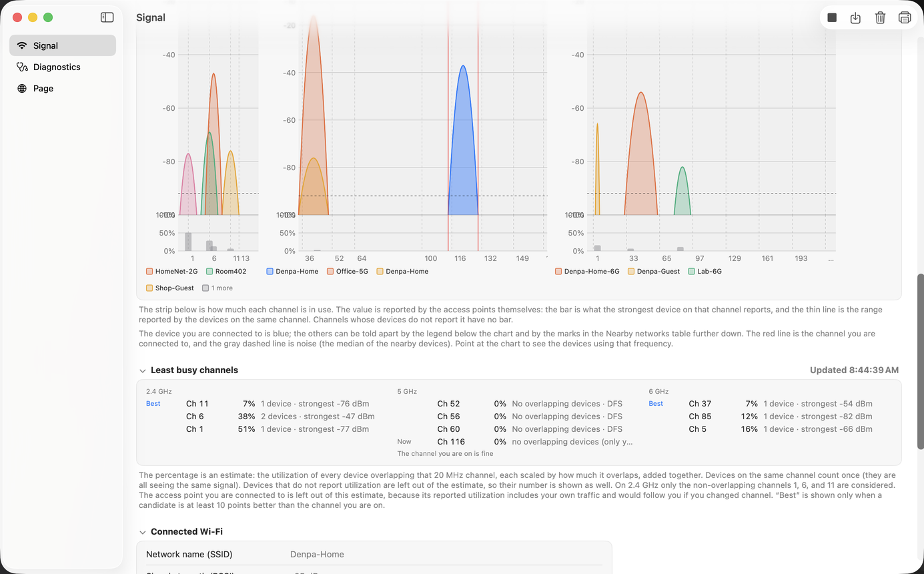
Task: Click the HomeNet-2G legend color swatch
Action: (149, 272)
